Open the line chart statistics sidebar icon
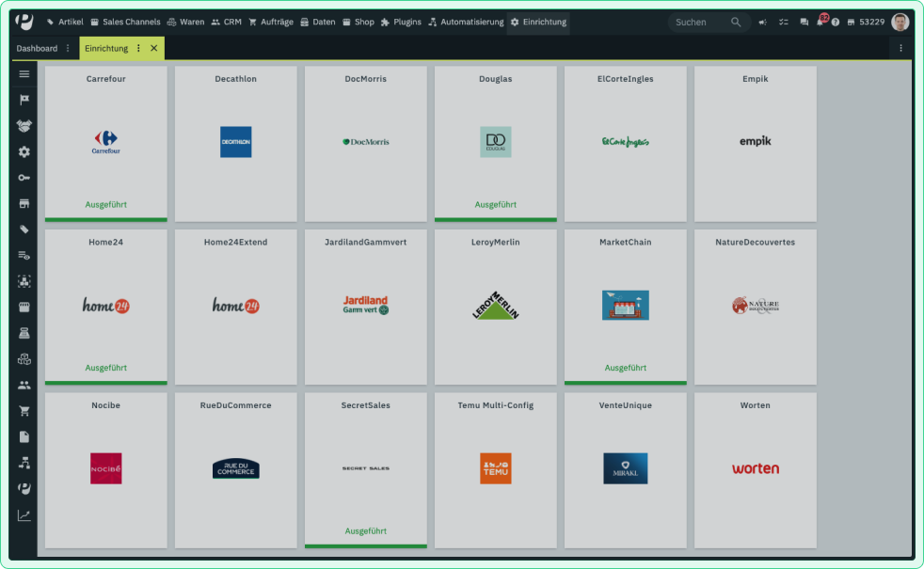This screenshot has width=924, height=569. [24, 515]
